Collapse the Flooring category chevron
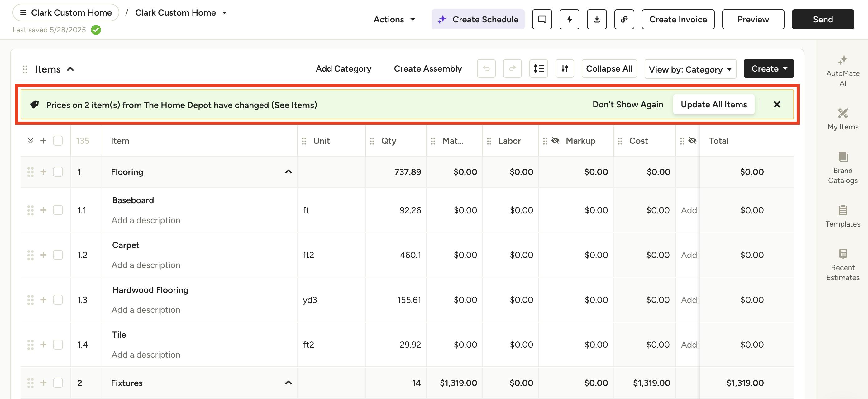868x399 pixels. click(288, 172)
